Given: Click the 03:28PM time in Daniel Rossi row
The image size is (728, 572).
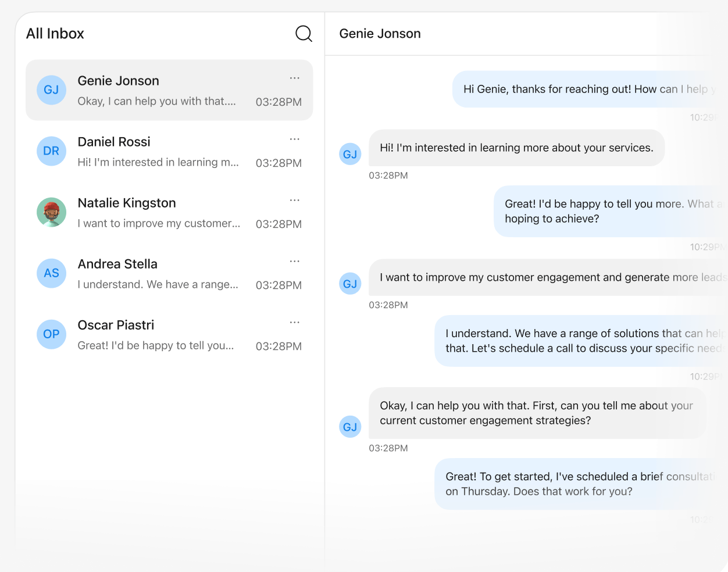Looking at the screenshot, I should pos(279,163).
